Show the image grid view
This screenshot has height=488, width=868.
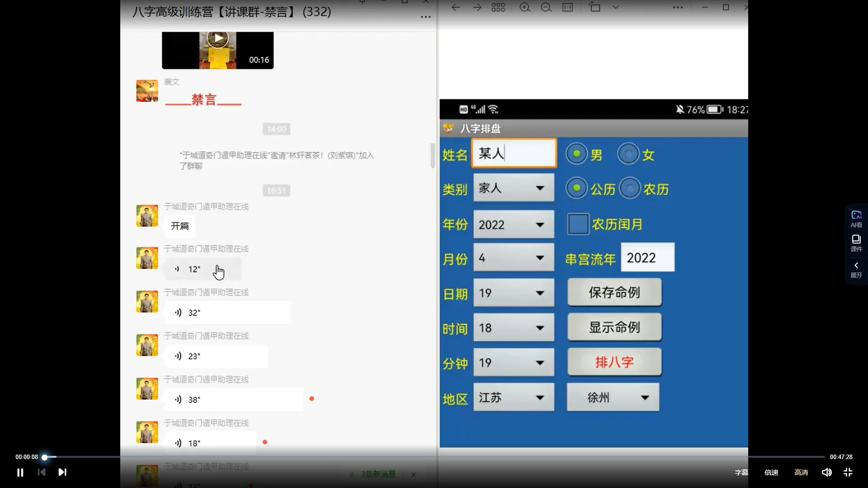coord(498,7)
